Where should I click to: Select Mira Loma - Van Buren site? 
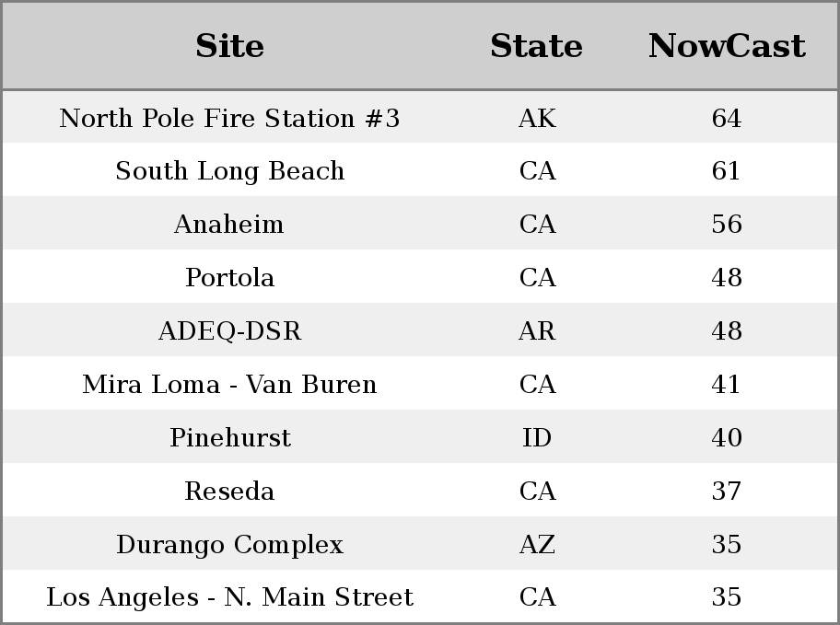tap(230, 385)
